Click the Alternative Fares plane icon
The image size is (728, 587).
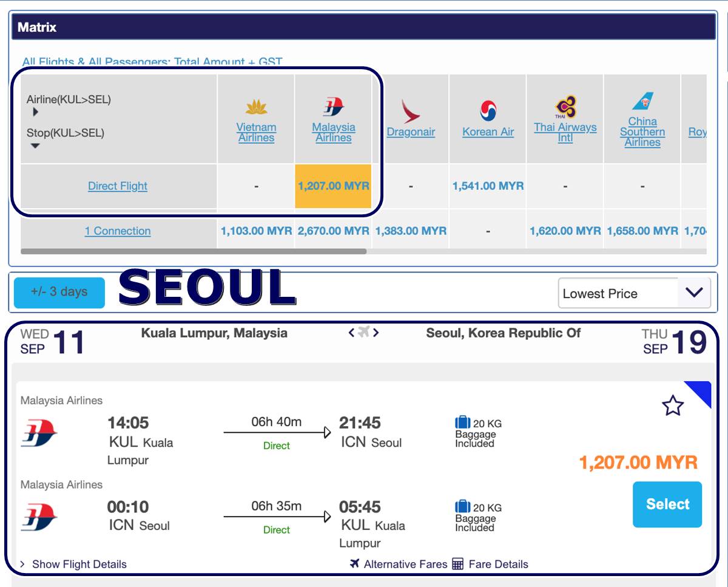pos(355,563)
